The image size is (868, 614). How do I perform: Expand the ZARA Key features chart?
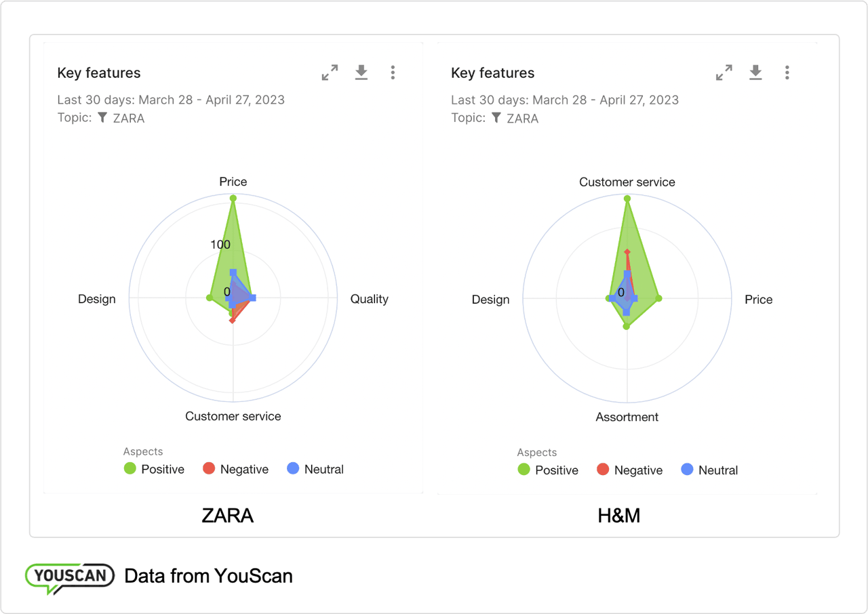pos(330,73)
